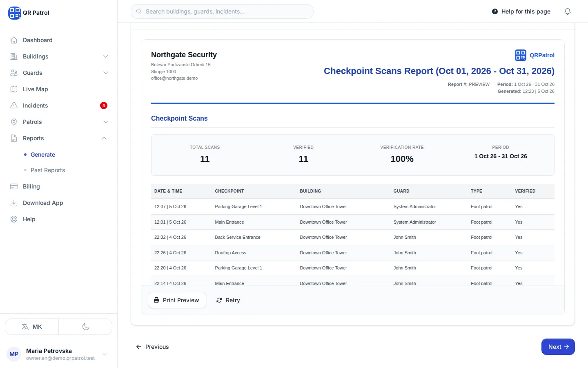Open Past Reports submenu item
The height and width of the screenshot is (368, 588).
click(x=48, y=170)
